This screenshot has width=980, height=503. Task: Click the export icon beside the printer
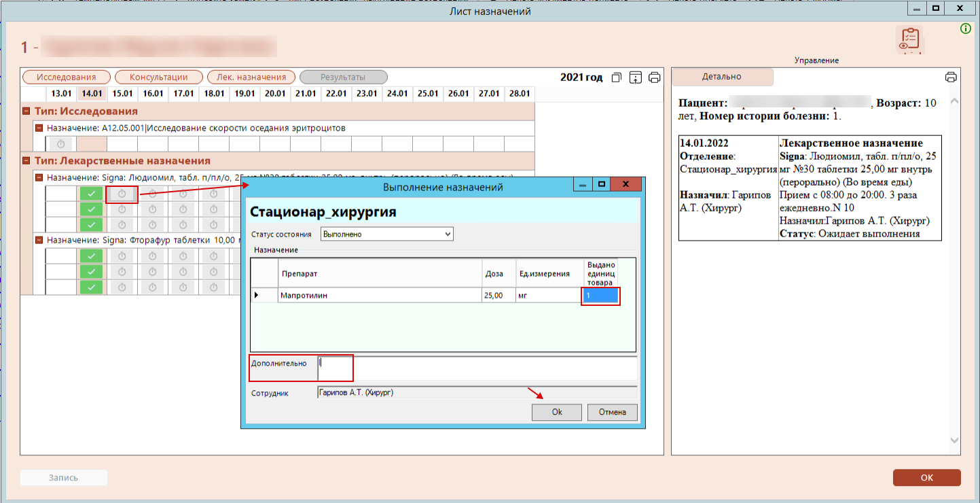636,77
